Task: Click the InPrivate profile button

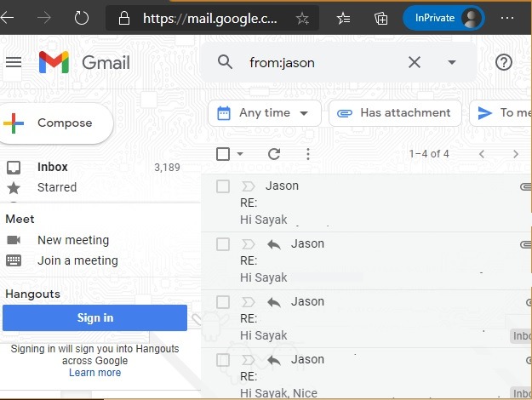Action: (443, 18)
